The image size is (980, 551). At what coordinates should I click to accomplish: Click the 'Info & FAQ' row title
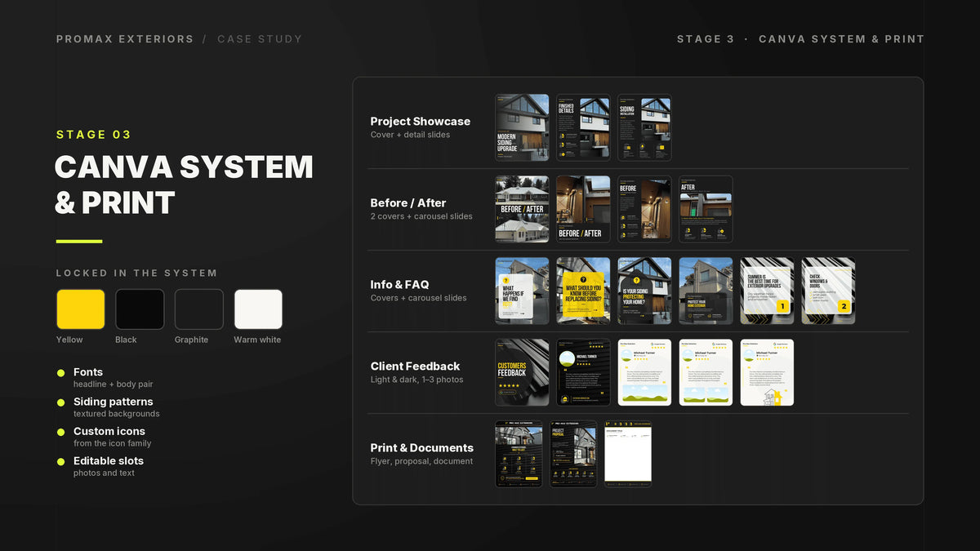[x=399, y=284]
